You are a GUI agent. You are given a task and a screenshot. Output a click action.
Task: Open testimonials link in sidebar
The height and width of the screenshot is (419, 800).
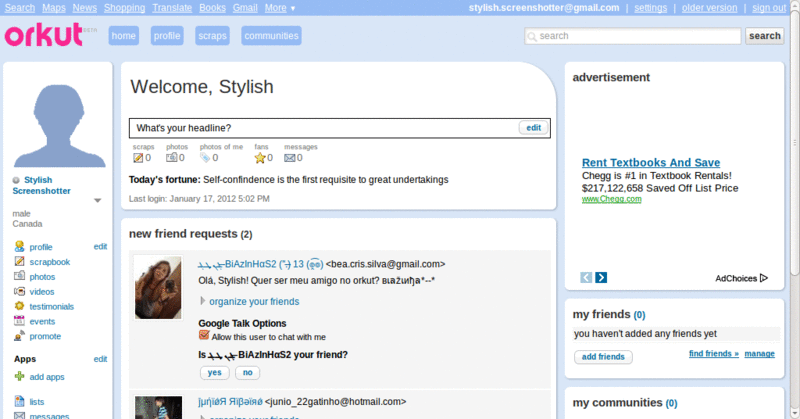click(x=52, y=306)
